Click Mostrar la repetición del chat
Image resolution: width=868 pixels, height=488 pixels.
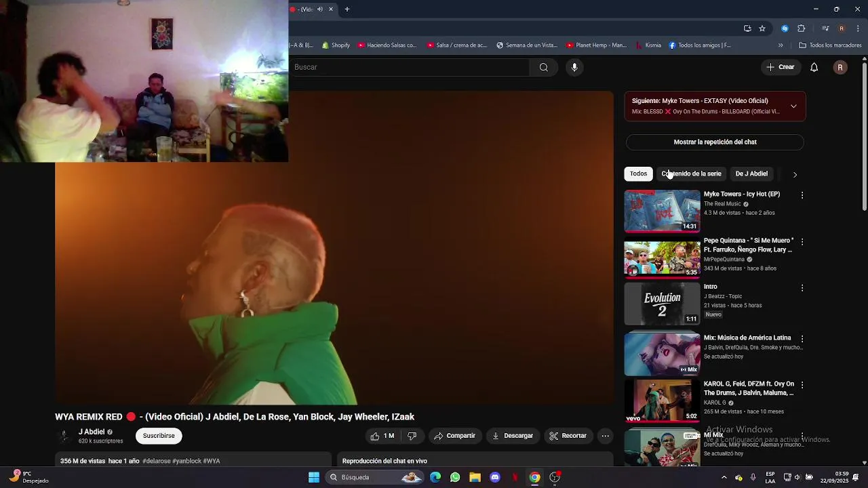(715, 142)
